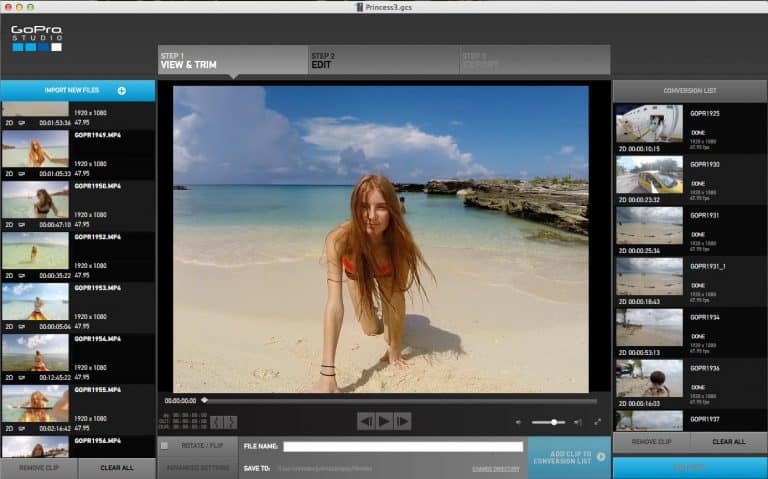
Task: Select Step 1 View & Trim tab
Action: point(232,61)
